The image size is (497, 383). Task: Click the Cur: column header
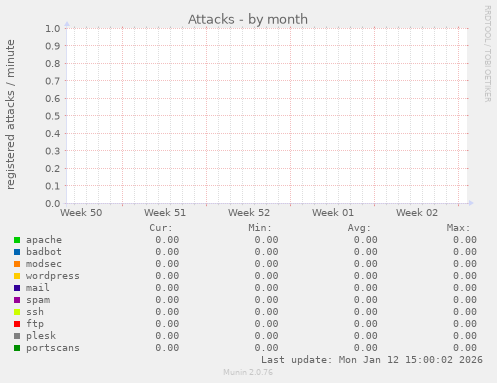pos(161,228)
